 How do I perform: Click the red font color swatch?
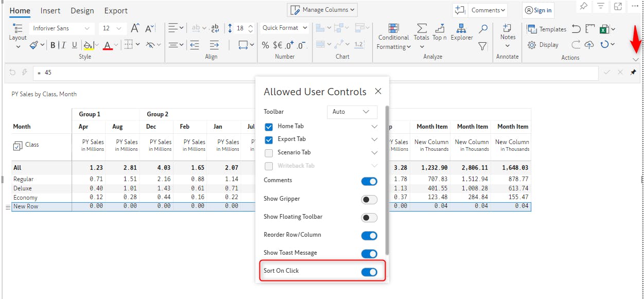point(107,45)
